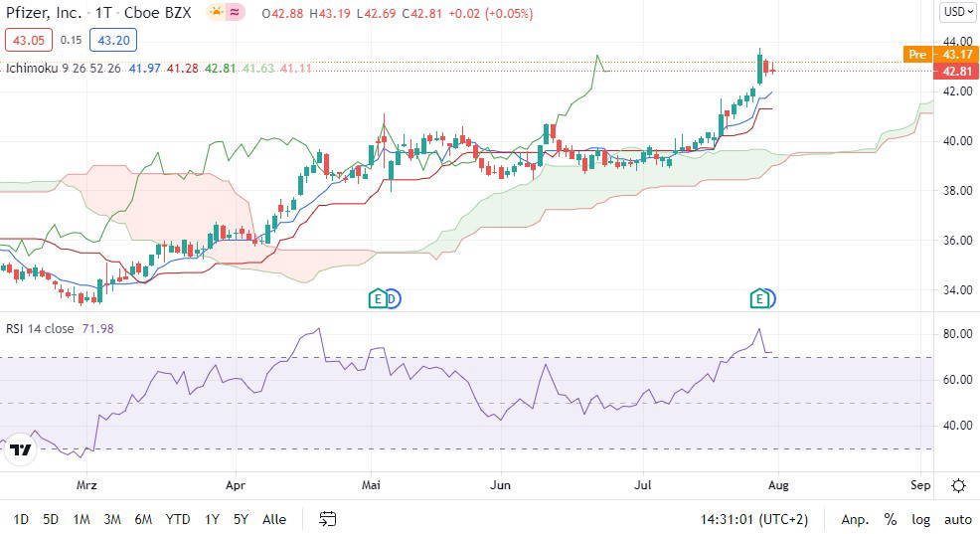
Task: Select the 1D time range
Action: click(21, 519)
